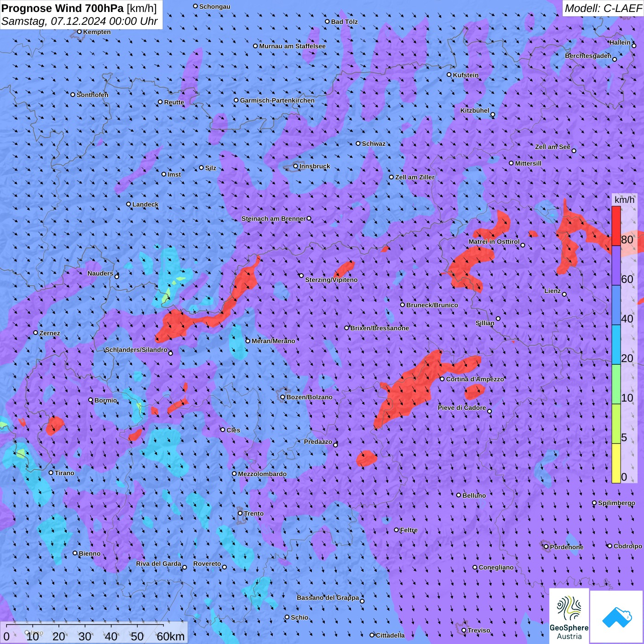Click the Imst label
This screenshot has height=644, width=644.
point(174,174)
